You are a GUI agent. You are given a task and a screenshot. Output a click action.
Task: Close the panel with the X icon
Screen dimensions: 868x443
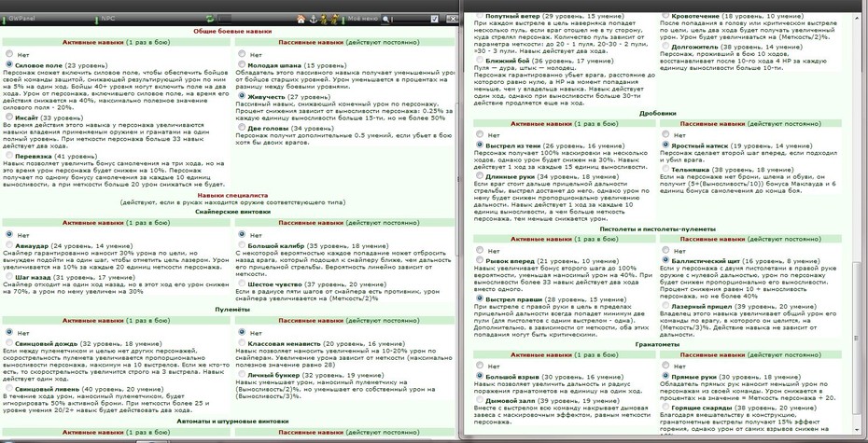point(451,20)
